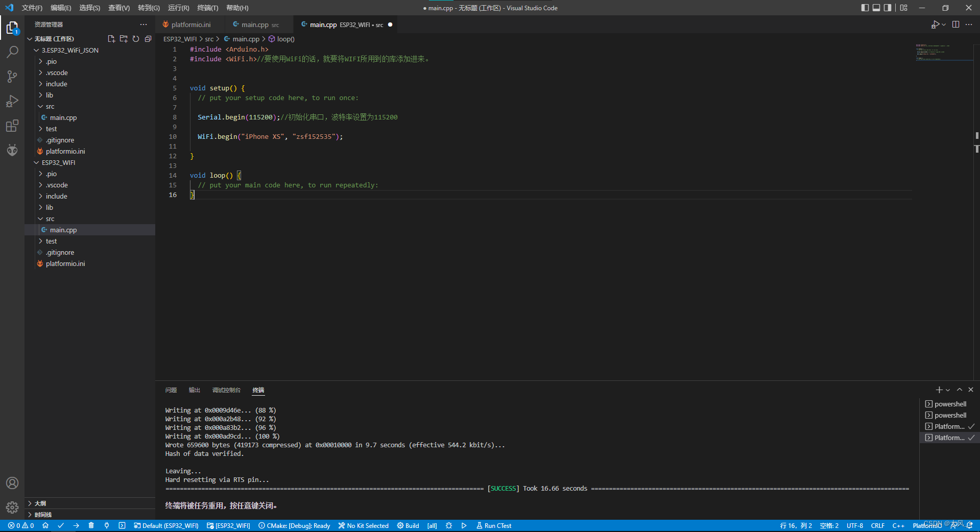
Task: Select the first powershell terminal session
Action: coord(948,404)
